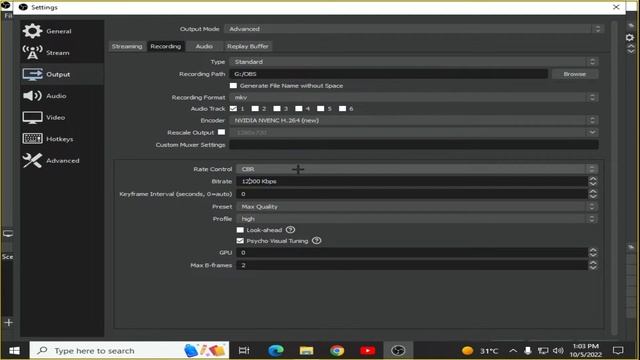Open Google Chrome from taskbar
The image size is (640, 360).
pos(337,351)
